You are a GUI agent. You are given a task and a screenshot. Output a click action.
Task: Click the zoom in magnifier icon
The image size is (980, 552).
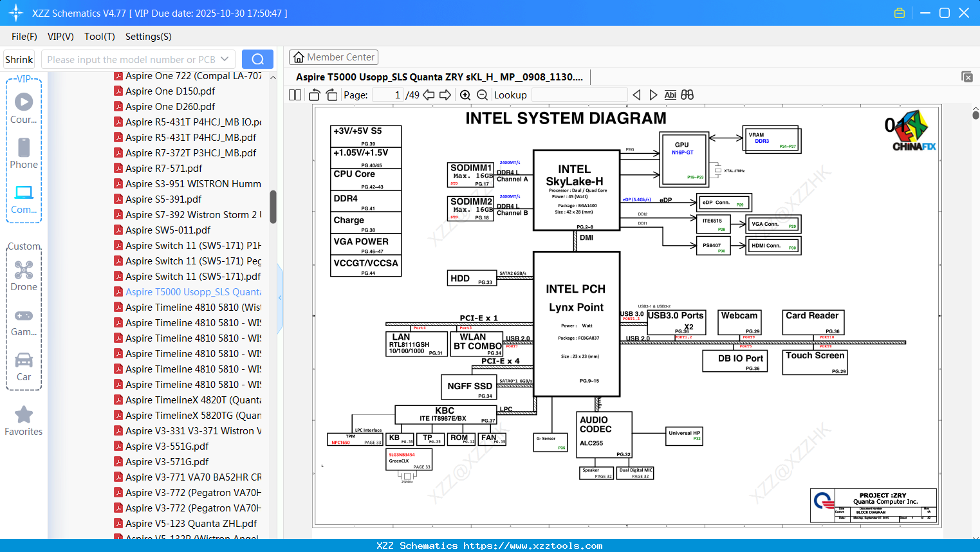click(x=465, y=95)
